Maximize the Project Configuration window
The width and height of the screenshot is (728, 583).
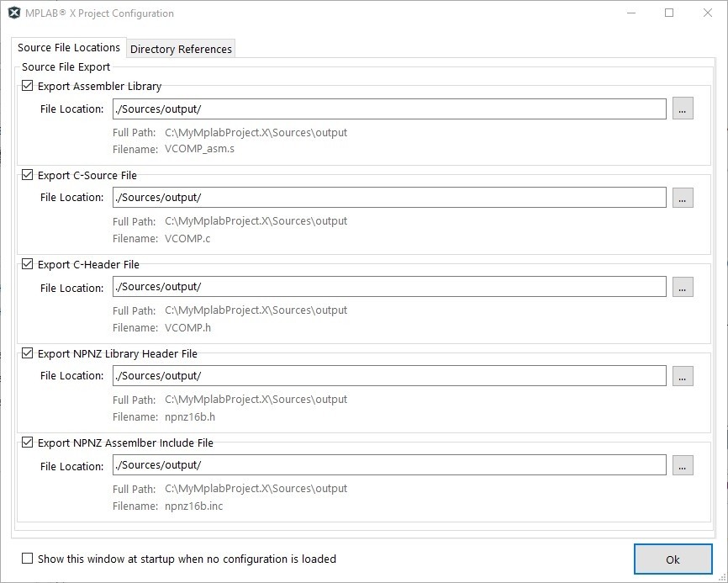pyautogui.click(x=669, y=13)
